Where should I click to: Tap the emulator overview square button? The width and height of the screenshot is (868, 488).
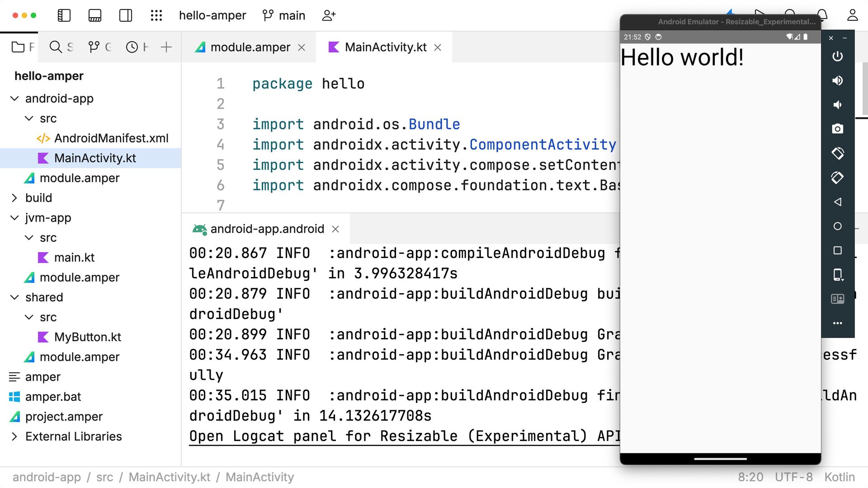point(838,250)
